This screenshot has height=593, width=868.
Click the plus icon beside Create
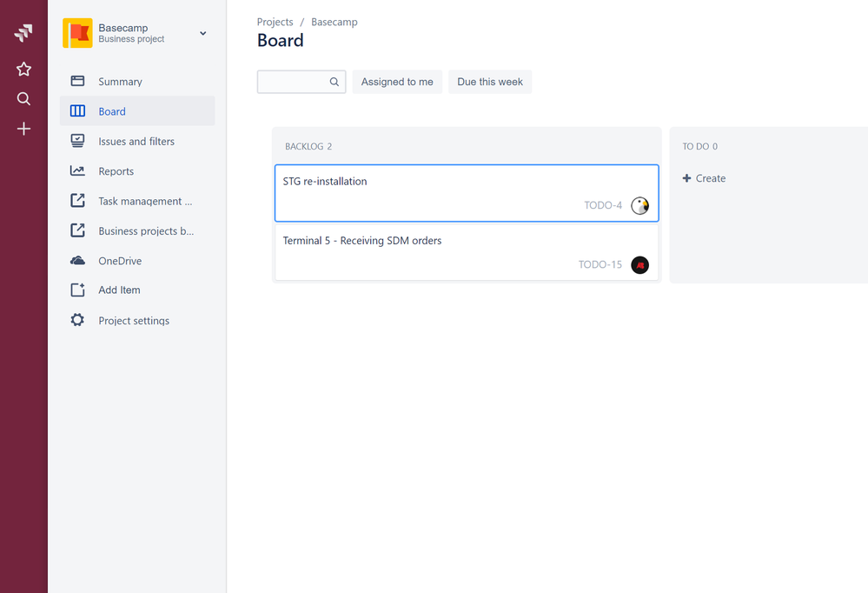pyautogui.click(x=686, y=178)
